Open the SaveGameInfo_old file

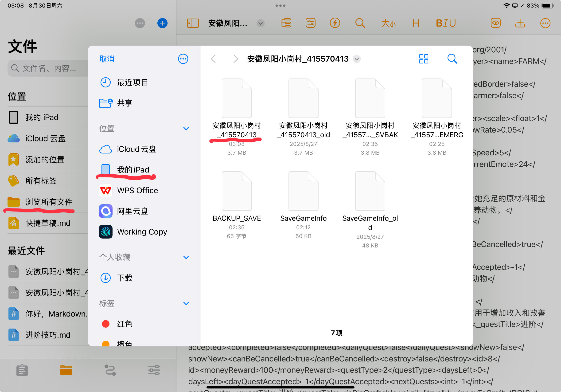coord(370,210)
